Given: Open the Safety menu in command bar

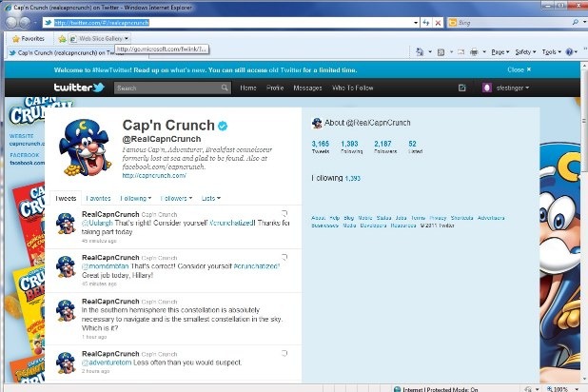Looking at the screenshot, I should [x=524, y=52].
